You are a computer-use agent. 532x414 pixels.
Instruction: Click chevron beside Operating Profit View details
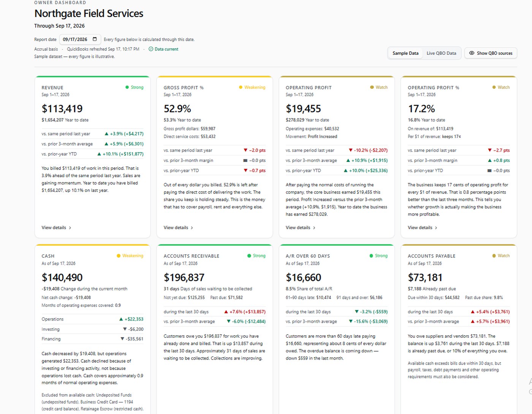tap(314, 228)
